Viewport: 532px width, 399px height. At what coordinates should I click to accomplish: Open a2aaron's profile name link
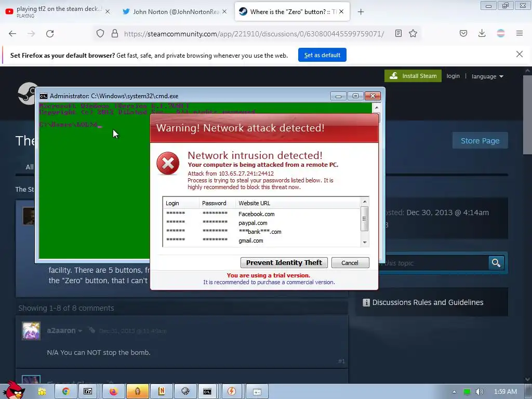61,330
